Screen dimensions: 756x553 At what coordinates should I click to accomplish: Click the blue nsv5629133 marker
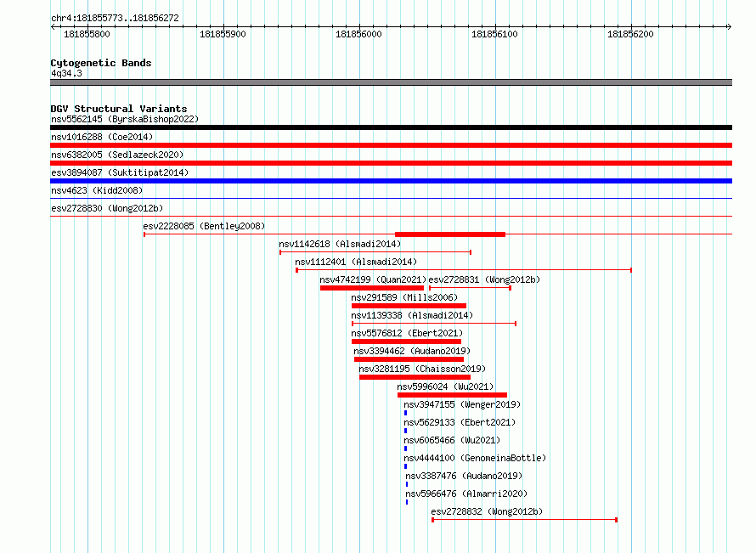pyautogui.click(x=405, y=431)
